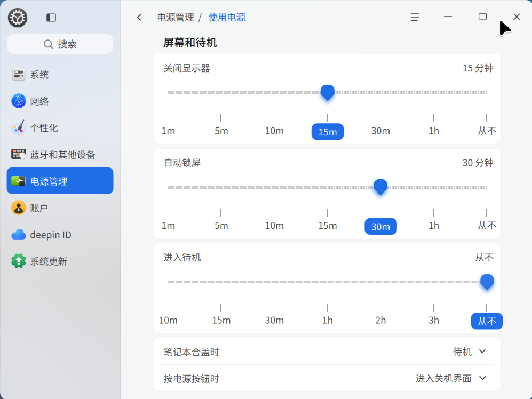Click the 30 分钟 value text

[478, 163]
